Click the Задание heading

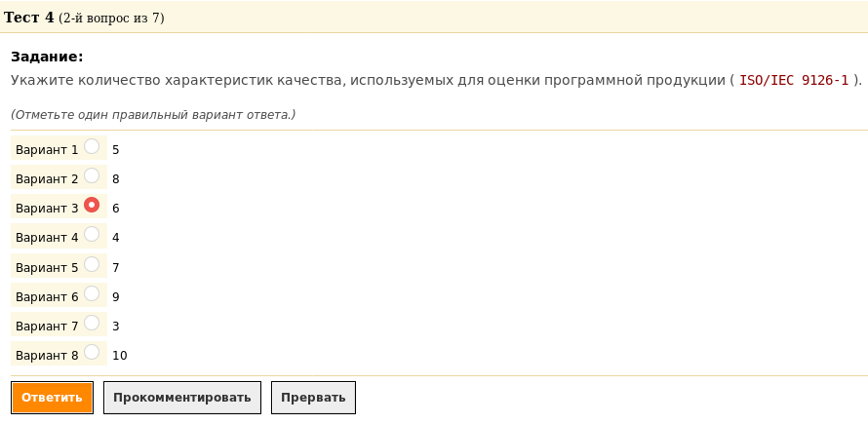pos(47,57)
